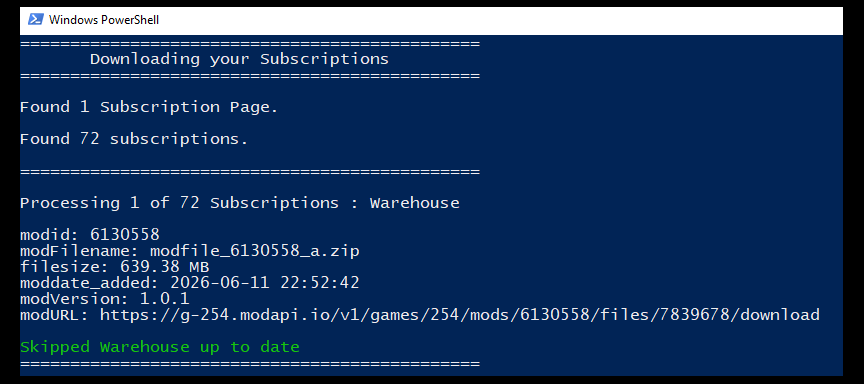Click the separator below Downloading header
Image resolution: width=864 pixels, height=384 pixels.
click(x=250, y=76)
